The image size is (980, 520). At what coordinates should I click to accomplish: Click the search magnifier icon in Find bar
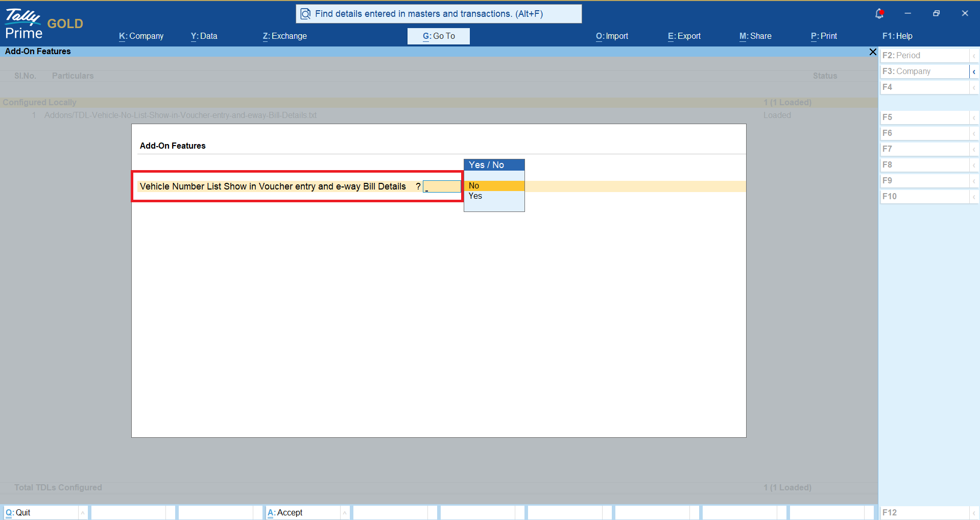coord(305,14)
